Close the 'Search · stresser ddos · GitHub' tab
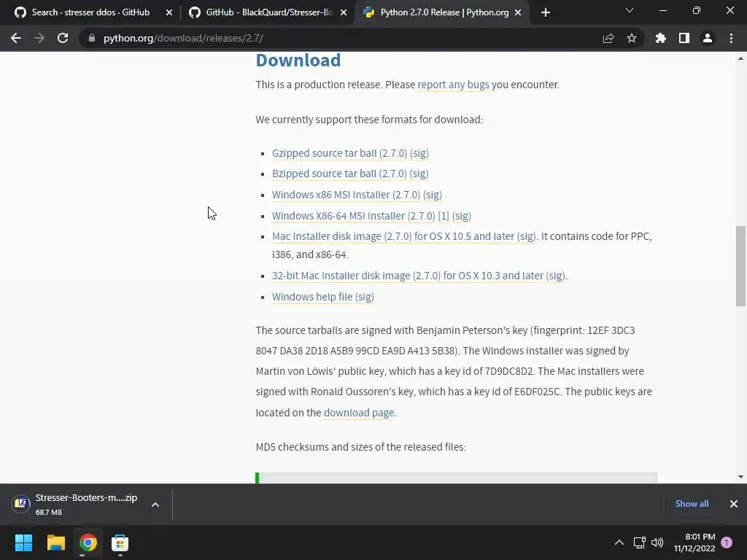This screenshot has width=747, height=560. click(x=169, y=13)
